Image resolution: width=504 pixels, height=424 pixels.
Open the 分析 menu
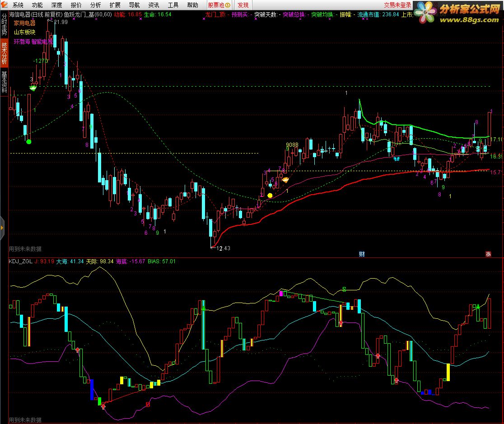95,5
